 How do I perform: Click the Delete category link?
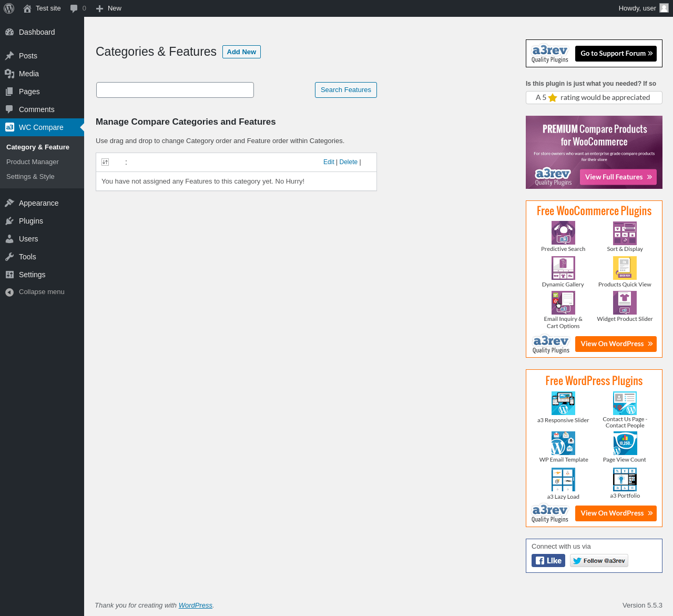[x=349, y=162]
